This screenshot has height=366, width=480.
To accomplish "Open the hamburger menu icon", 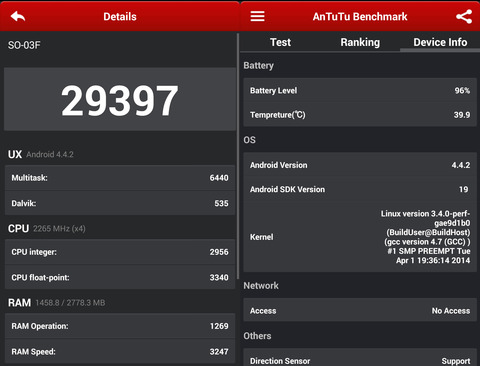I will 257,16.
